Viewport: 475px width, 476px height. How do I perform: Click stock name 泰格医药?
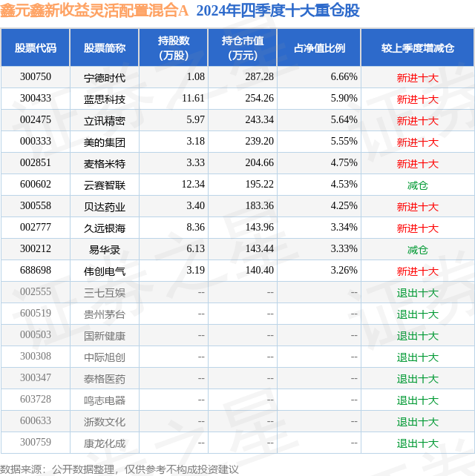coord(105,380)
